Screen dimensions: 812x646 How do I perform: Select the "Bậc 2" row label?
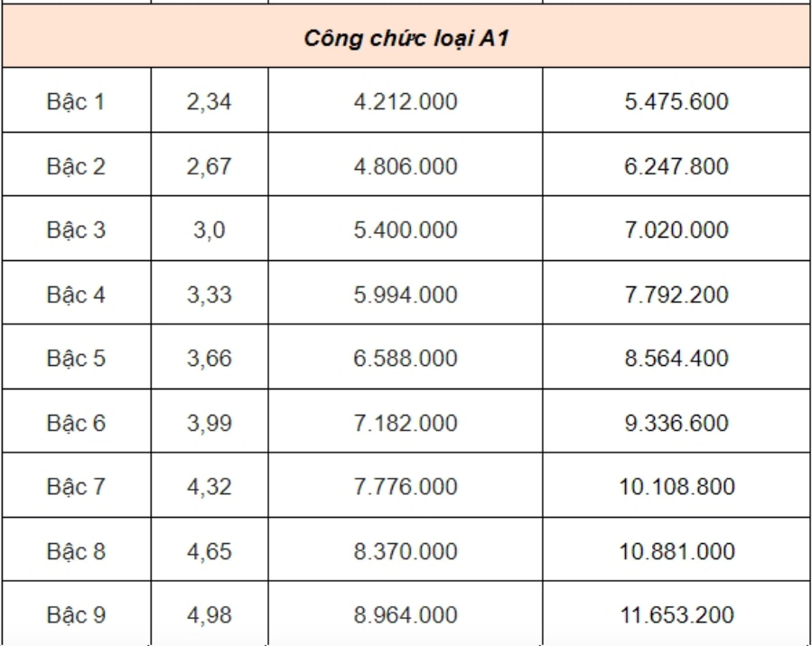click(76, 166)
